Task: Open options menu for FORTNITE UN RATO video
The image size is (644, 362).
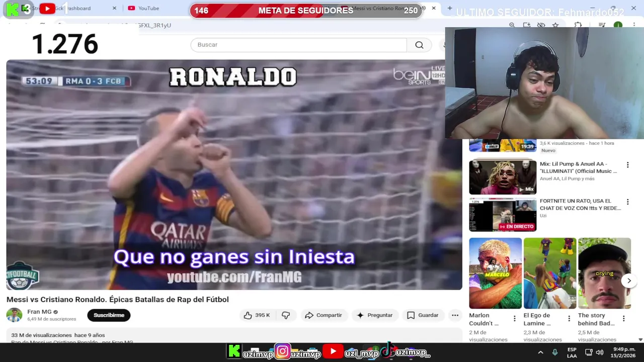Action: [627, 202]
